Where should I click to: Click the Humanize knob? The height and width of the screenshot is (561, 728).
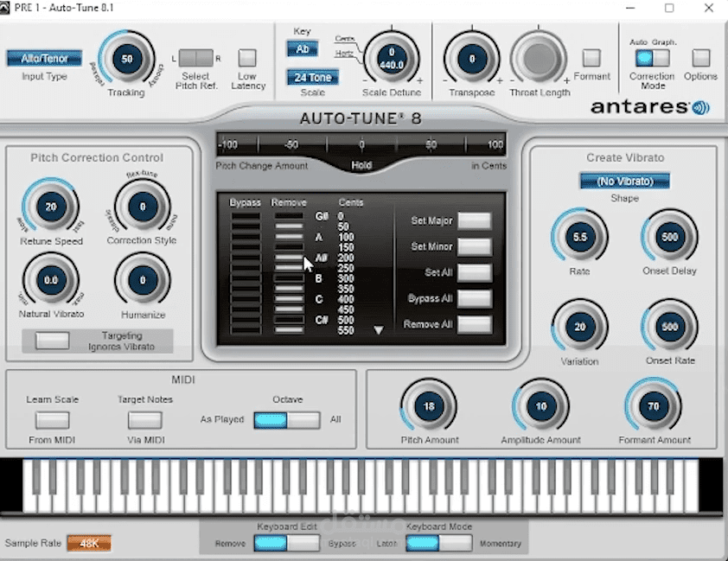tap(143, 280)
